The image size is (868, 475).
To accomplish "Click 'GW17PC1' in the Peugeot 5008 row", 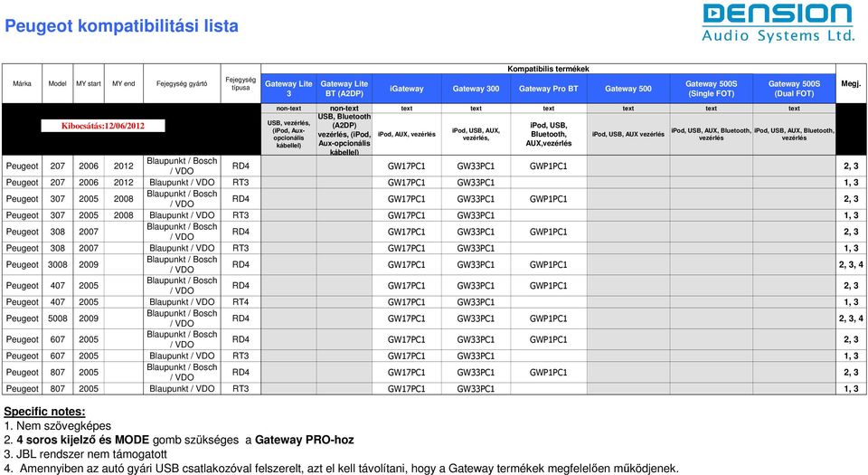I will pos(406,318).
